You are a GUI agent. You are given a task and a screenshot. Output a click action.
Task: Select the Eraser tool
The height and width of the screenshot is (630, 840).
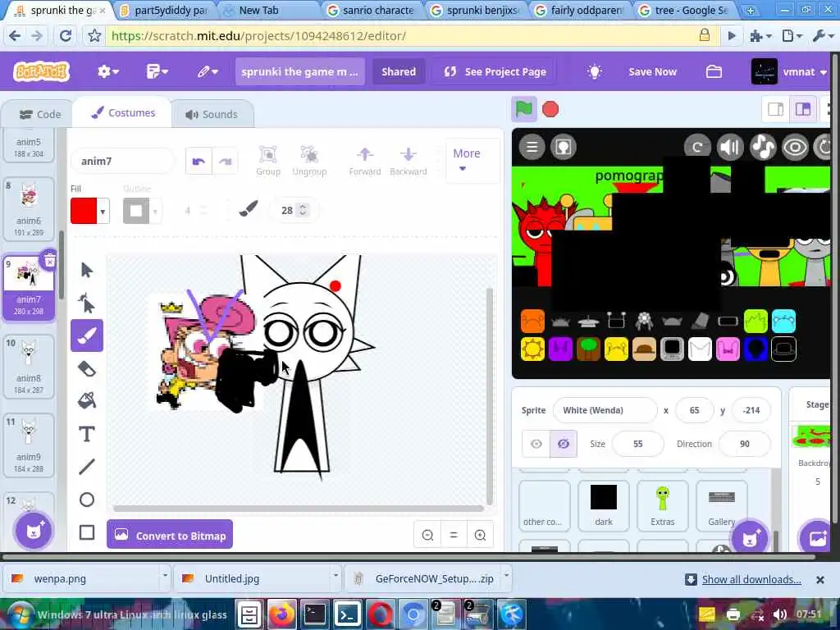87,368
